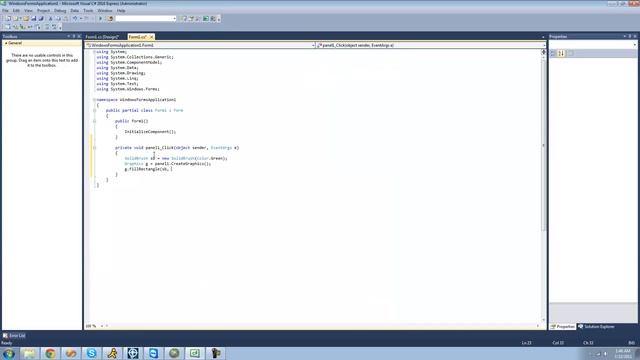
Task: Open the Help menu
Action: [x=121, y=11]
